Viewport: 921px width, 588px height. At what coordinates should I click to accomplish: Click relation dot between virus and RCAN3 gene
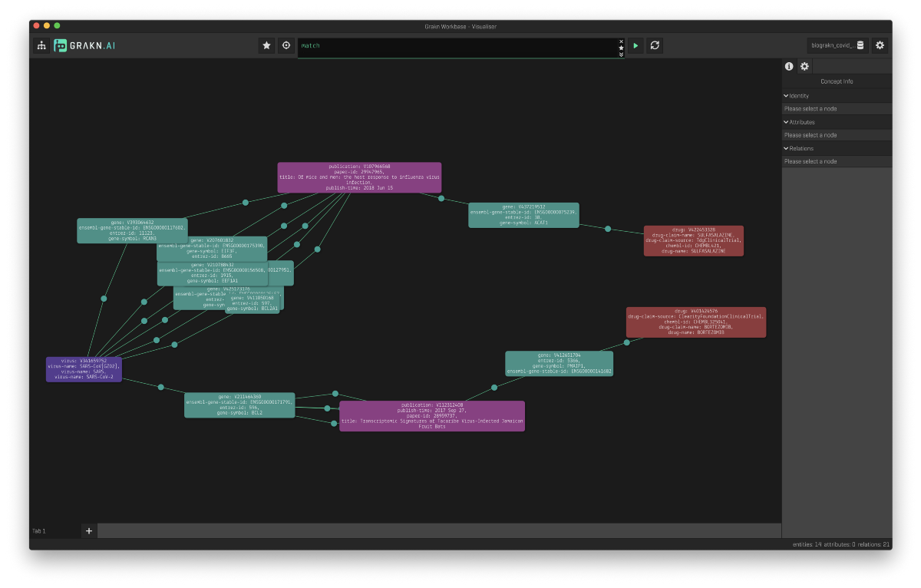click(x=104, y=299)
